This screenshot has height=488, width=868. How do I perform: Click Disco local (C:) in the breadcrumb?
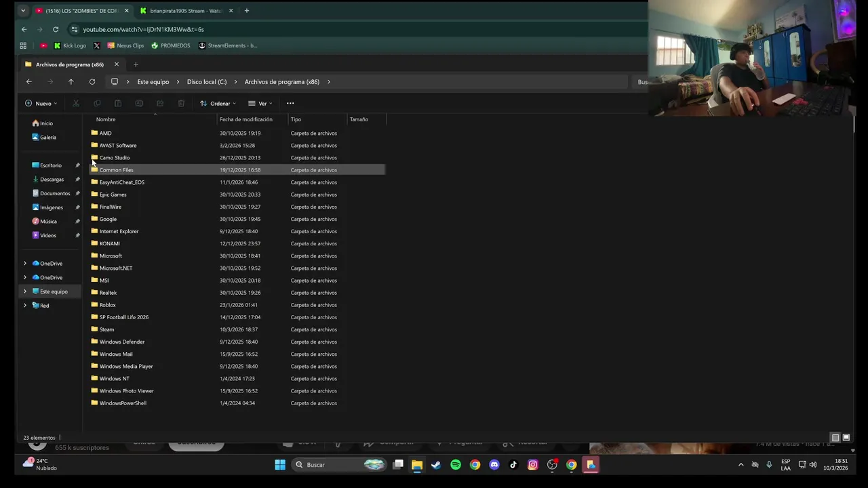207,82
